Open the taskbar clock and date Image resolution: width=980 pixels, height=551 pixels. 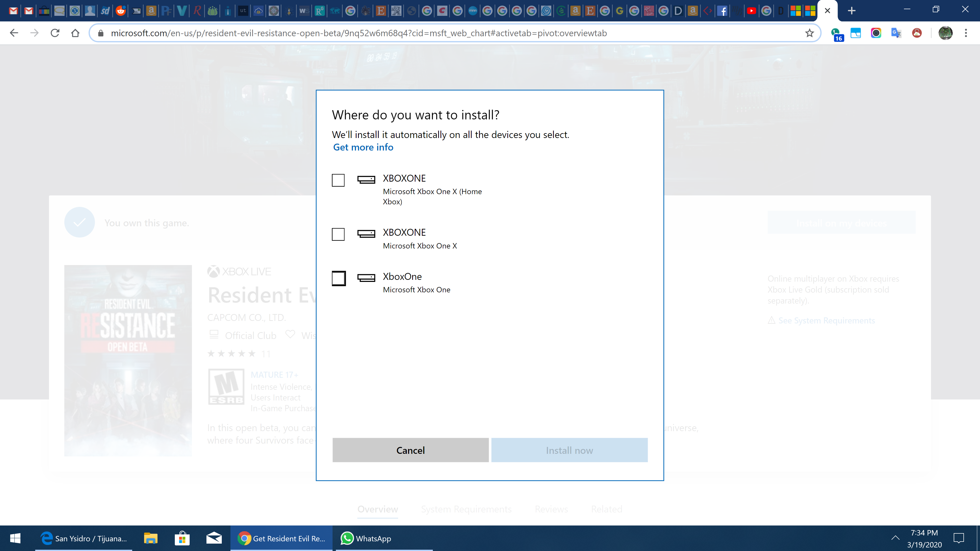point(924,538)
